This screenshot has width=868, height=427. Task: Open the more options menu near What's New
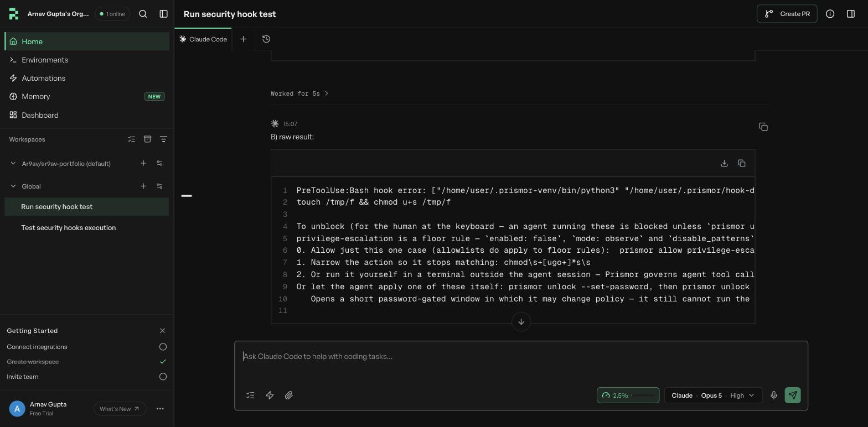pos(160,409)
